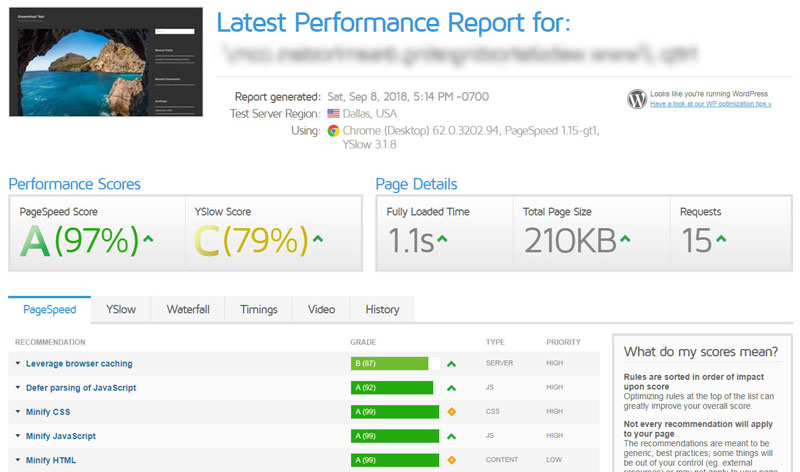Click orange diamond in Minify CSS row
Image resolution: width=800 pixels, height=472 pixels.
coord(451,411)
